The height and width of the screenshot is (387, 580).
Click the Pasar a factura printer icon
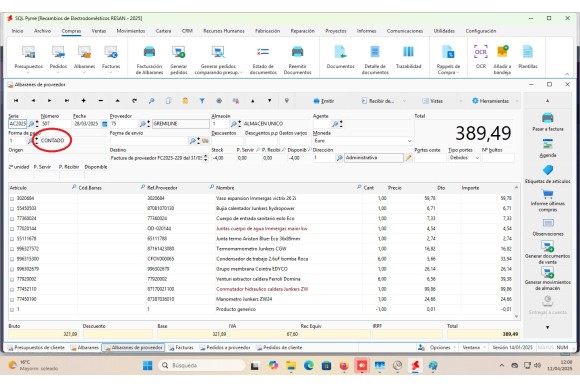point(547,118)
